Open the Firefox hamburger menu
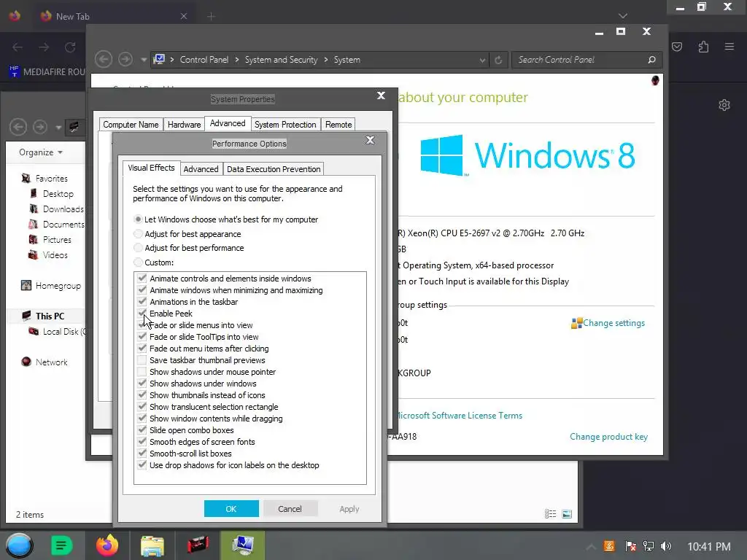 point(729,47)
